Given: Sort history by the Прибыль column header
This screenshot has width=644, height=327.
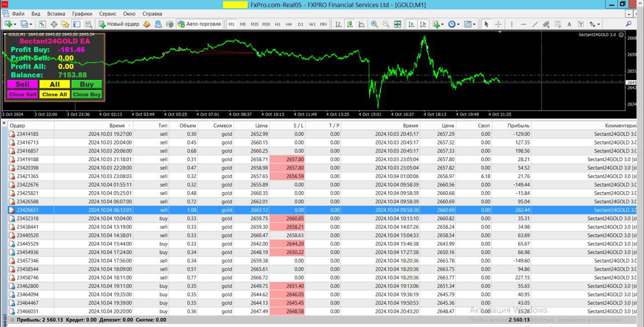Looking at the screenshot, I should pyautogui.click(x=511, y=126).
